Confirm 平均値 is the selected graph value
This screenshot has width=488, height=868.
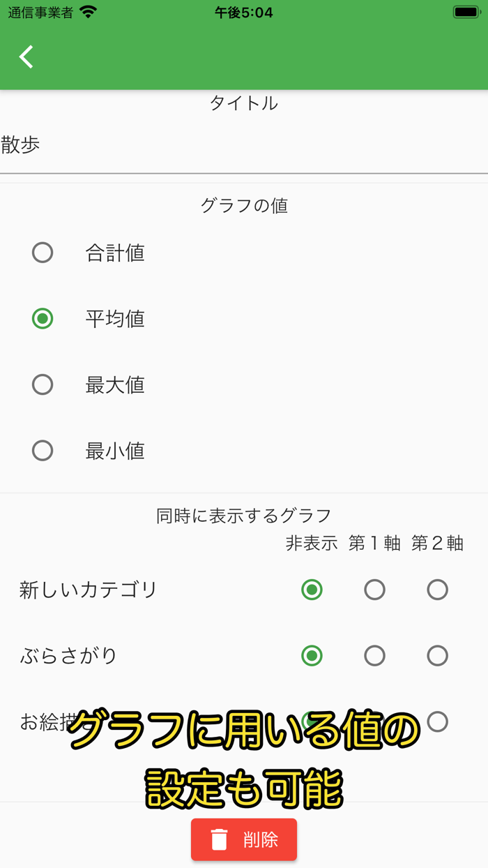(x=43, y=319)
